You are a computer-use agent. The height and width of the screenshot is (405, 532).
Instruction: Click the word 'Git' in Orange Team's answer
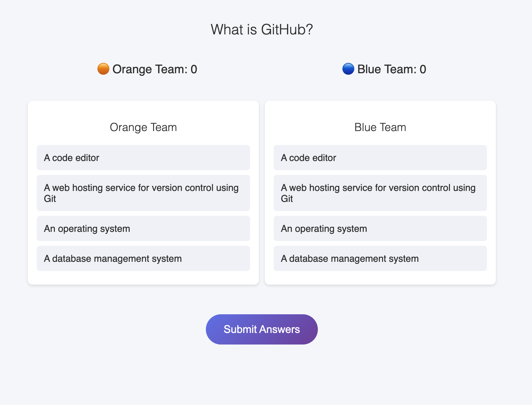[x=50, y=199]
